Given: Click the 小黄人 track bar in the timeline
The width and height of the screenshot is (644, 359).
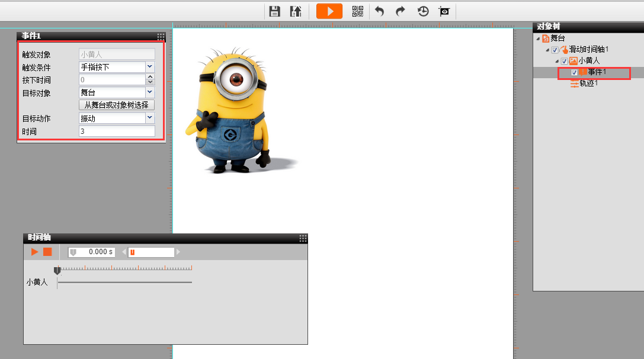Looking at the screenshot, I should click(125, 282).
